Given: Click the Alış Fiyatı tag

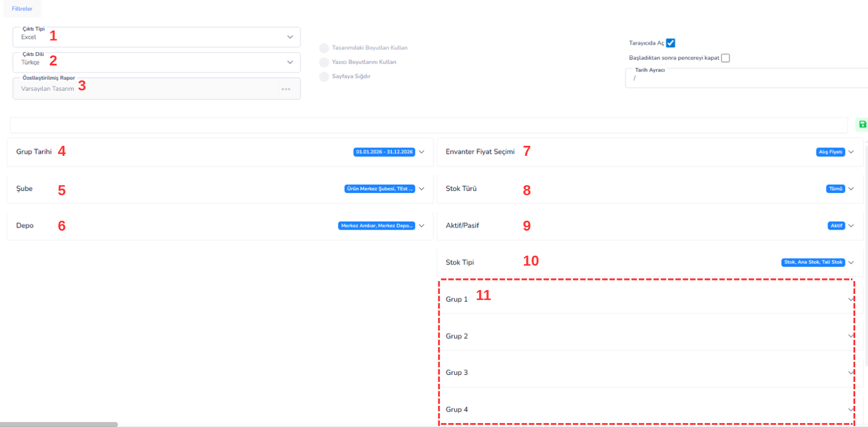Looking at the screenshot, I should point(830,152).
